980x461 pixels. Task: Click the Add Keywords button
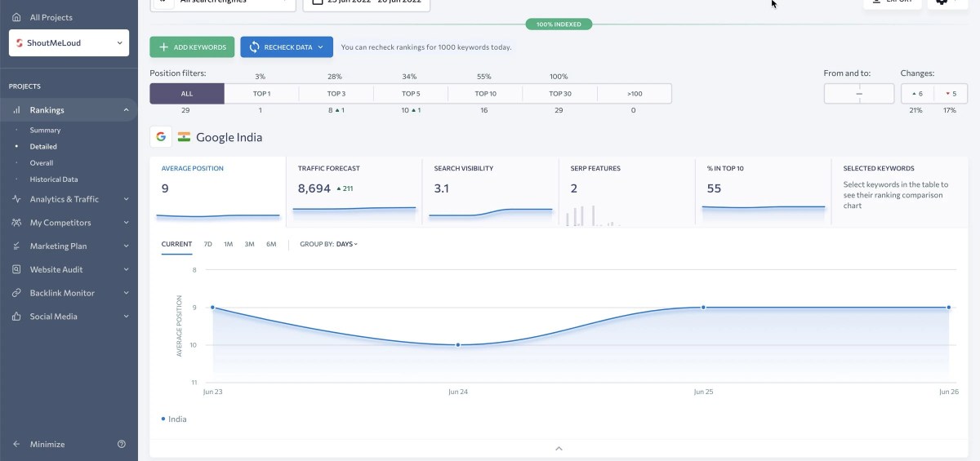tap(192, 47)
